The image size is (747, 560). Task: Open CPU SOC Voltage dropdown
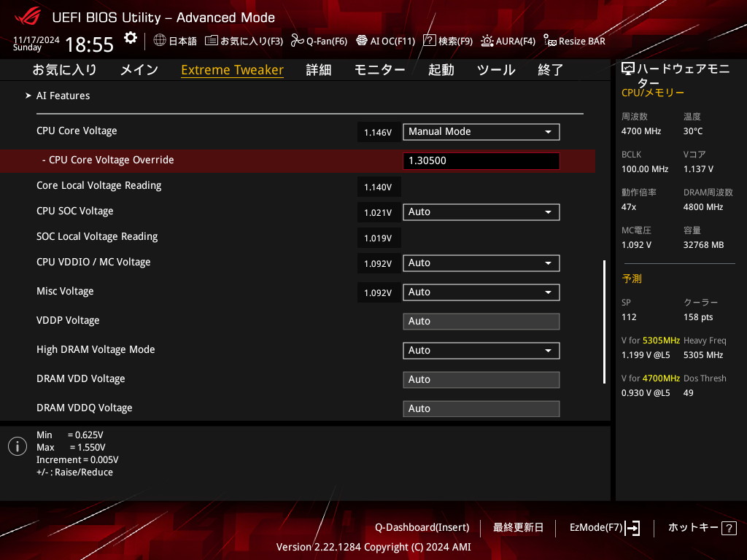(481, 212)
